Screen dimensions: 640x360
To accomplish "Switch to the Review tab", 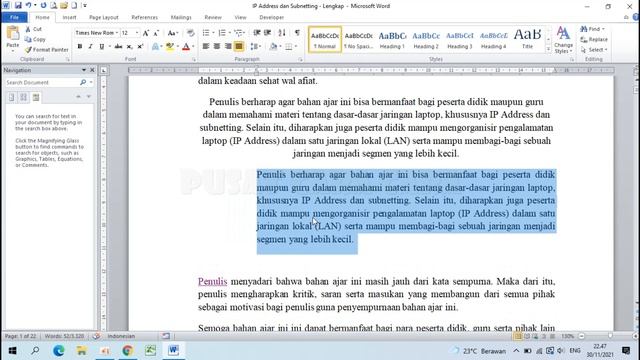I will click(x=213, y=18).
